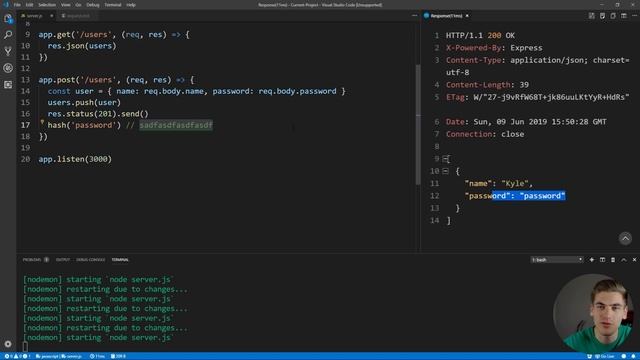
Task: Open the terminal shell selector dropdown
Action: tap(557, 260)
